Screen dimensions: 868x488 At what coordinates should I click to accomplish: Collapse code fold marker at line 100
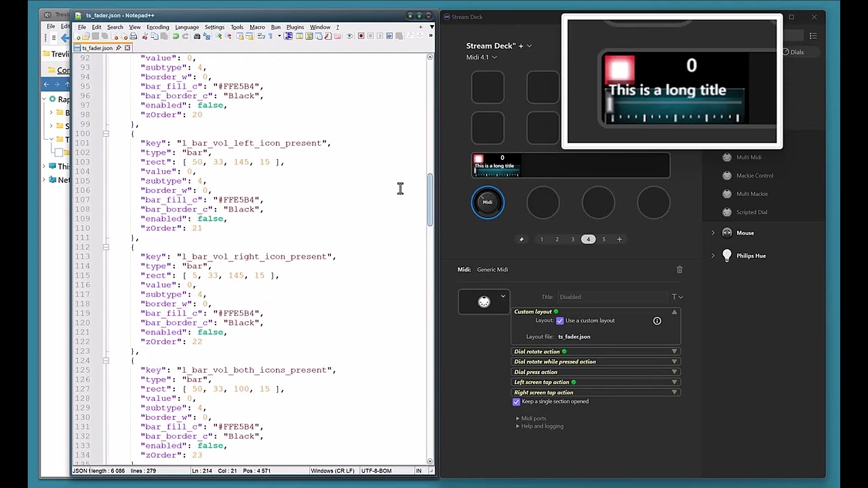pos(106,134)
